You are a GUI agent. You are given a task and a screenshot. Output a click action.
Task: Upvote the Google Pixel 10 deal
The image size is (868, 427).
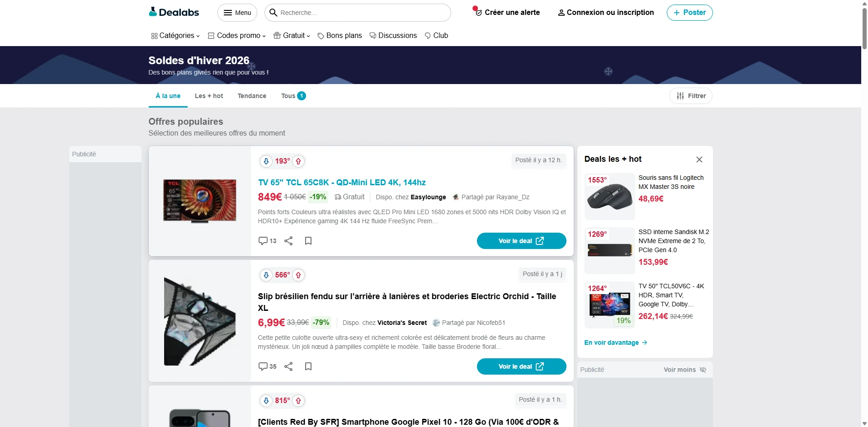point(298,401)
